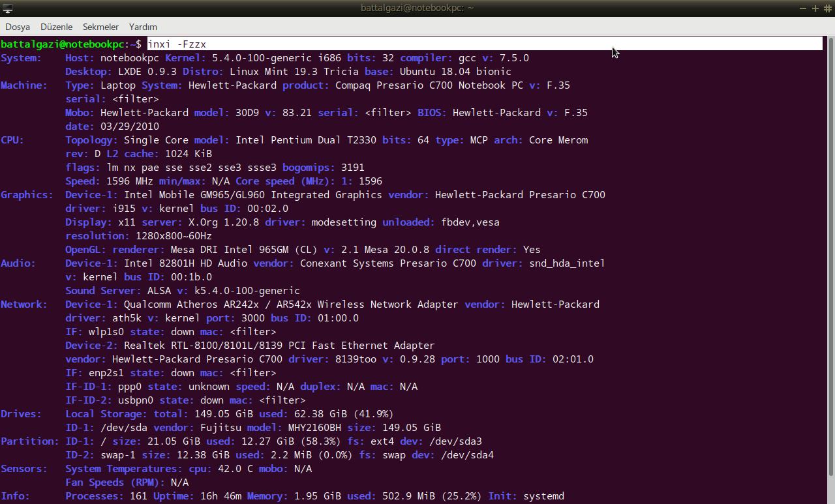Click drive model 'MHY2160BH'

click(314, 428)
